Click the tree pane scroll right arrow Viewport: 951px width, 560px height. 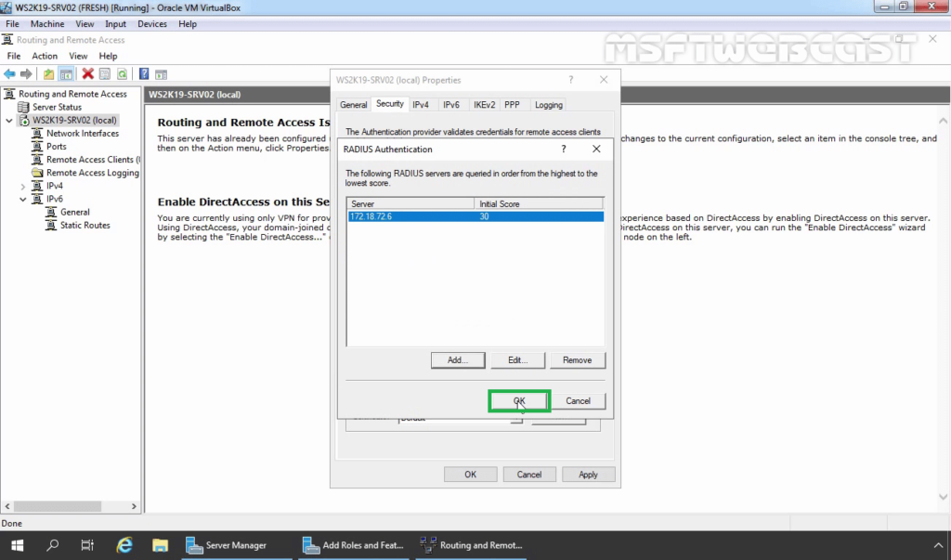pyautogui.click(x=134, y=506)
